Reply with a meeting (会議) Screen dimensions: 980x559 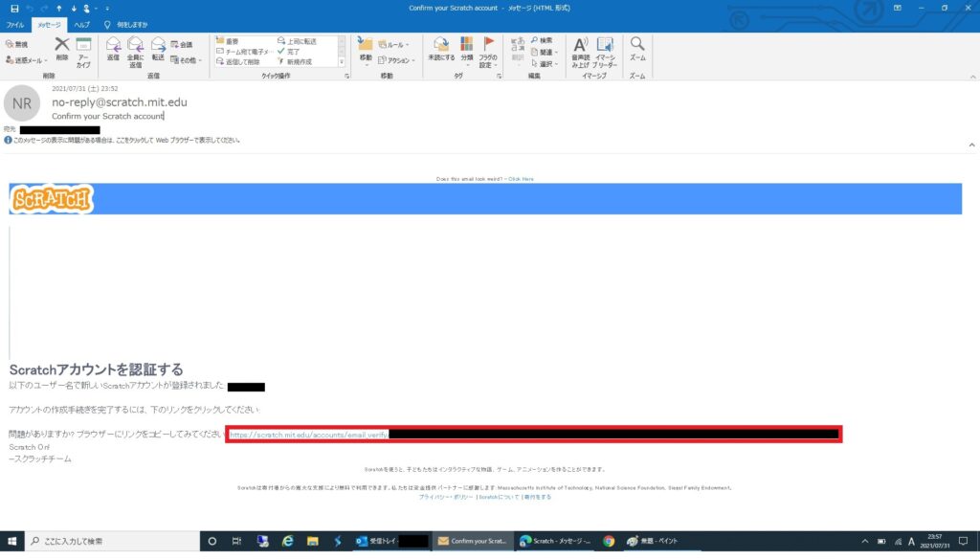(181, 44)
